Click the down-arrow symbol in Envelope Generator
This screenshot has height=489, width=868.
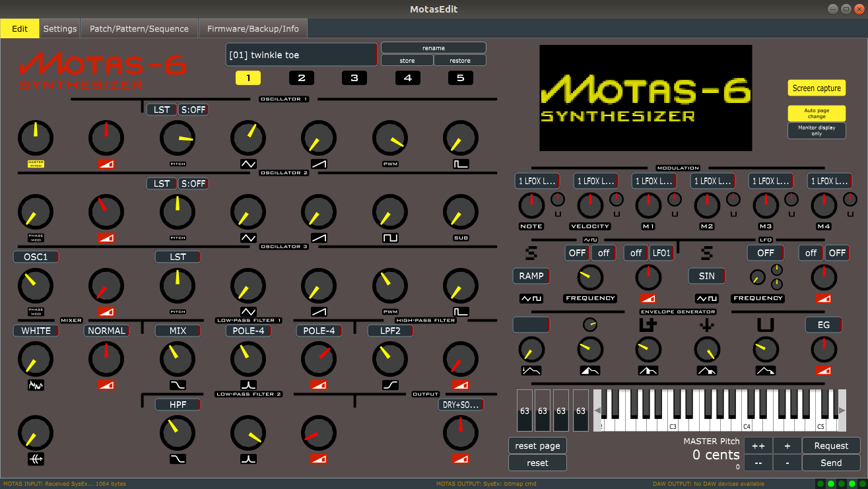pyautogui.click(x=707, y=325)
